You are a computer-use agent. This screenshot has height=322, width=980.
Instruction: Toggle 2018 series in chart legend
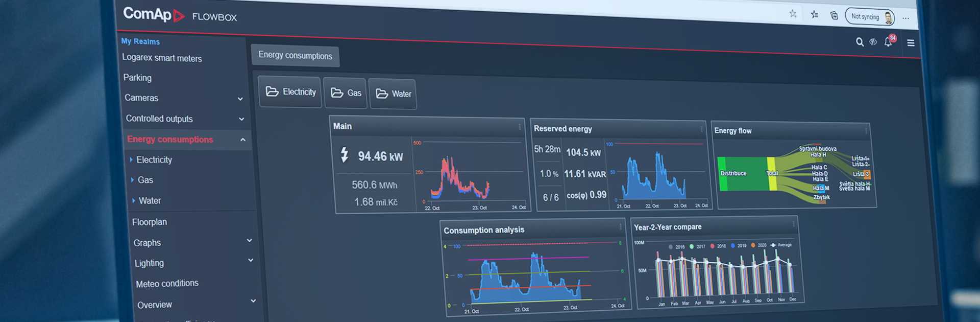tap(718, 246)
